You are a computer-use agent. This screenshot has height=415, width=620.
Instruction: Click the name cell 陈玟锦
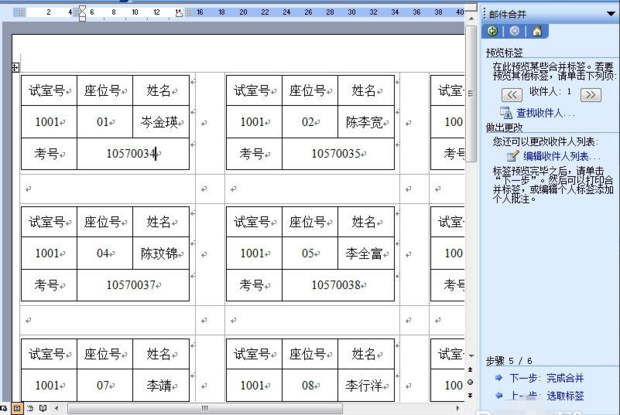[160, 253]
